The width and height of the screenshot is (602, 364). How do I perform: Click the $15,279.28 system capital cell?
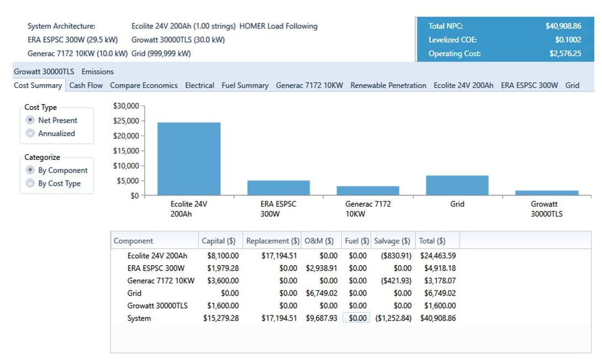(221, 318)
